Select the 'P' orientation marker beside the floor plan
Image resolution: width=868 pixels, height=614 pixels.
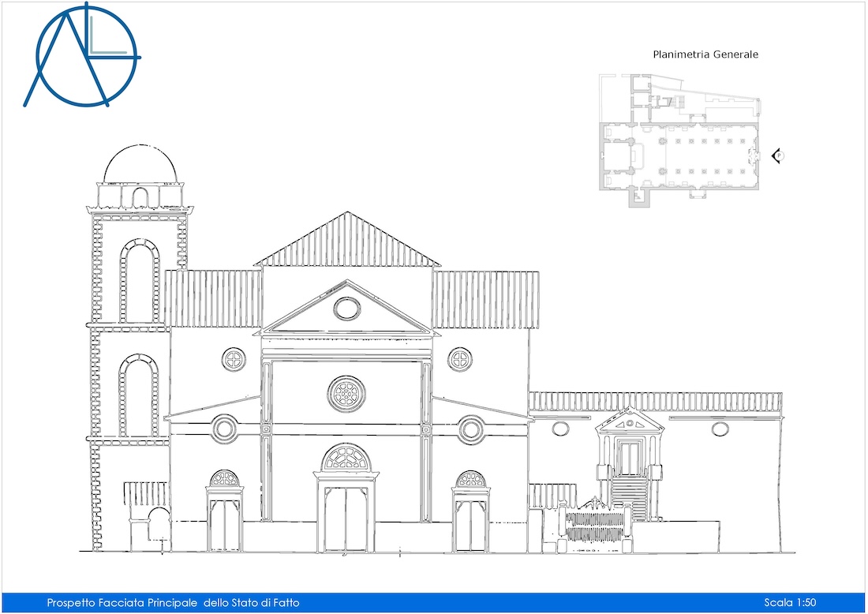780,155
